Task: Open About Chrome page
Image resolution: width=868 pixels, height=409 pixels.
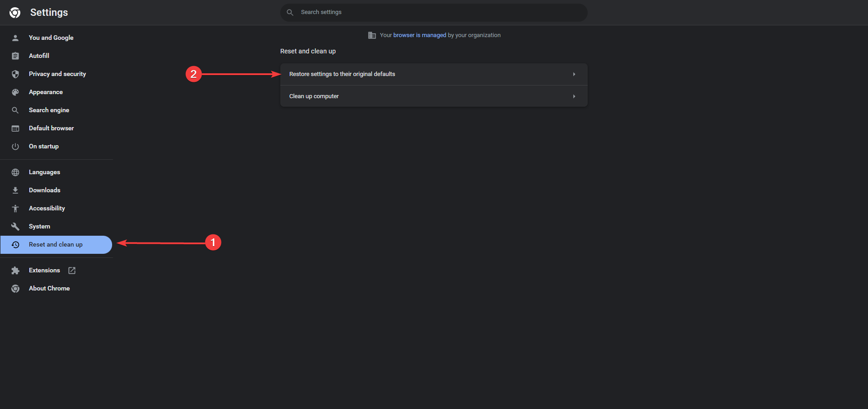Action: pyautogui.click(x=49, y=289)
